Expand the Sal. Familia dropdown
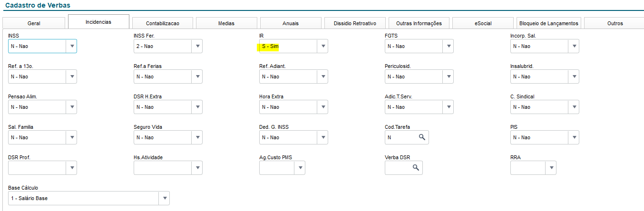Viewport: 644px width, 211px height. click(72, 137)
